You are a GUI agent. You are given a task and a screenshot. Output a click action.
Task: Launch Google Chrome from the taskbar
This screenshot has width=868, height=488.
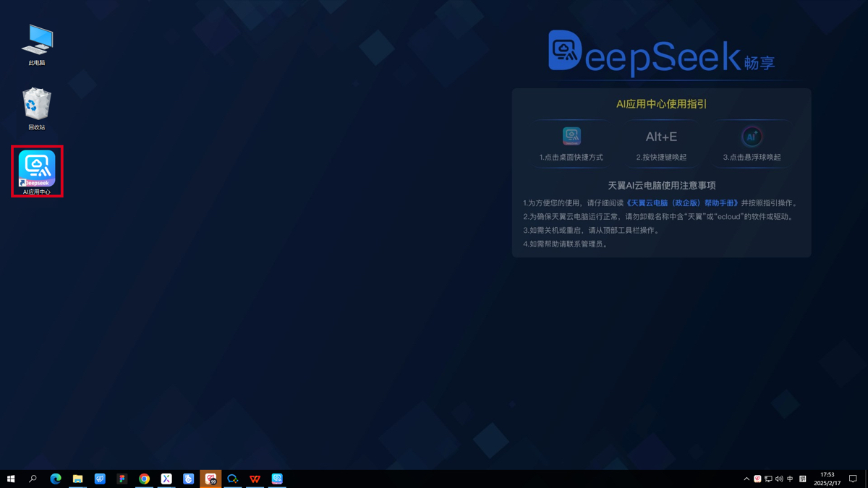(x=144, y=479)
